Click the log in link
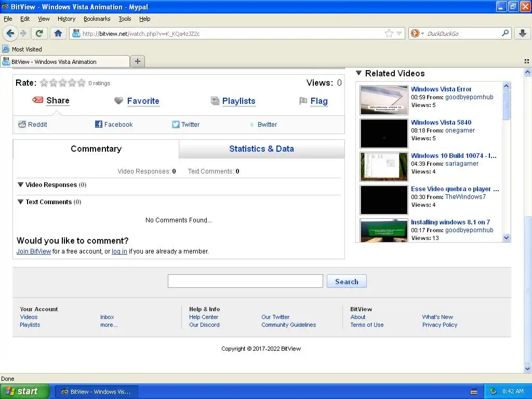 119,251
